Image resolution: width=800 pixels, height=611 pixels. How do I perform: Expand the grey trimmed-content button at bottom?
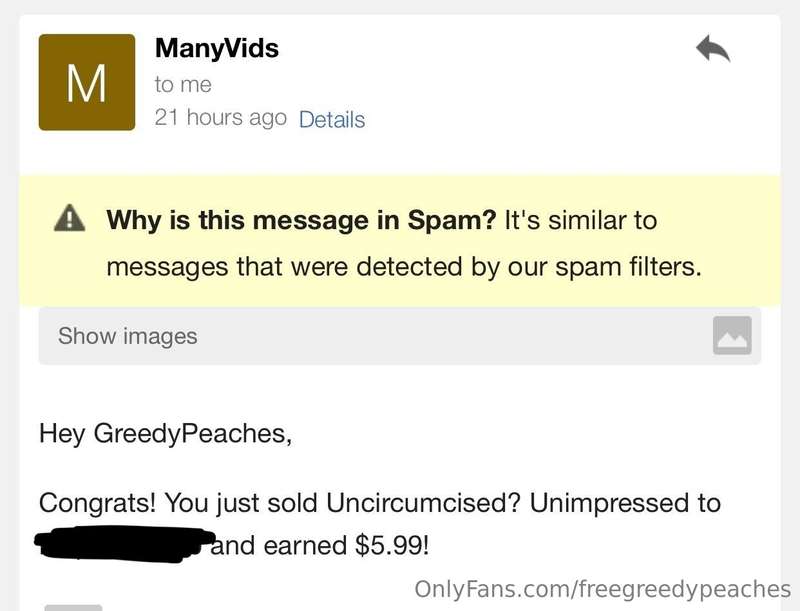(x=73, y=607)
